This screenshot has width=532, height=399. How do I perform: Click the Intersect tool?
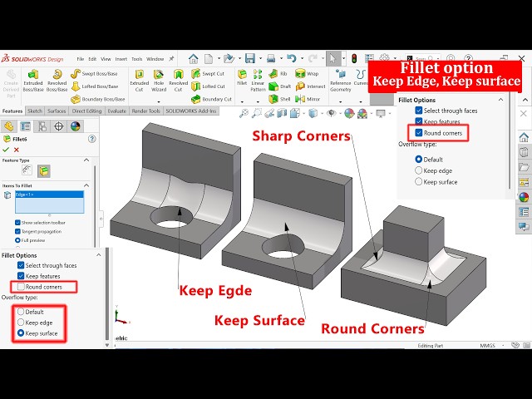point(308,86)
